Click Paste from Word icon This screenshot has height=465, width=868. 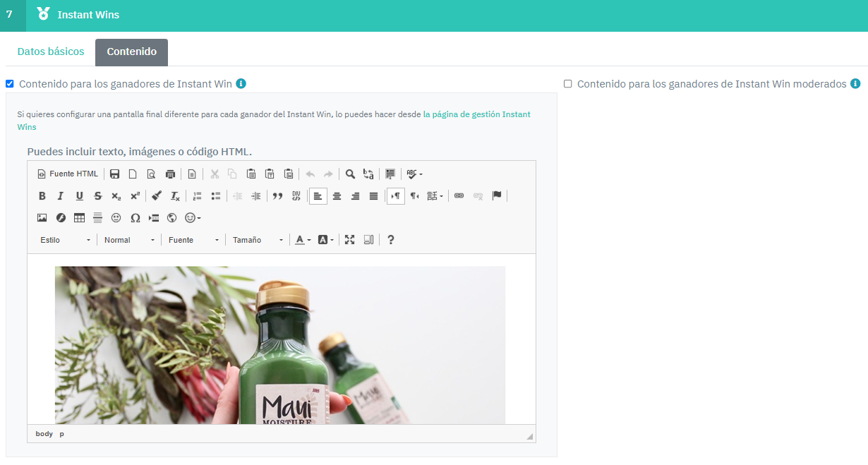pyautogui.click(x=288, y=174)
